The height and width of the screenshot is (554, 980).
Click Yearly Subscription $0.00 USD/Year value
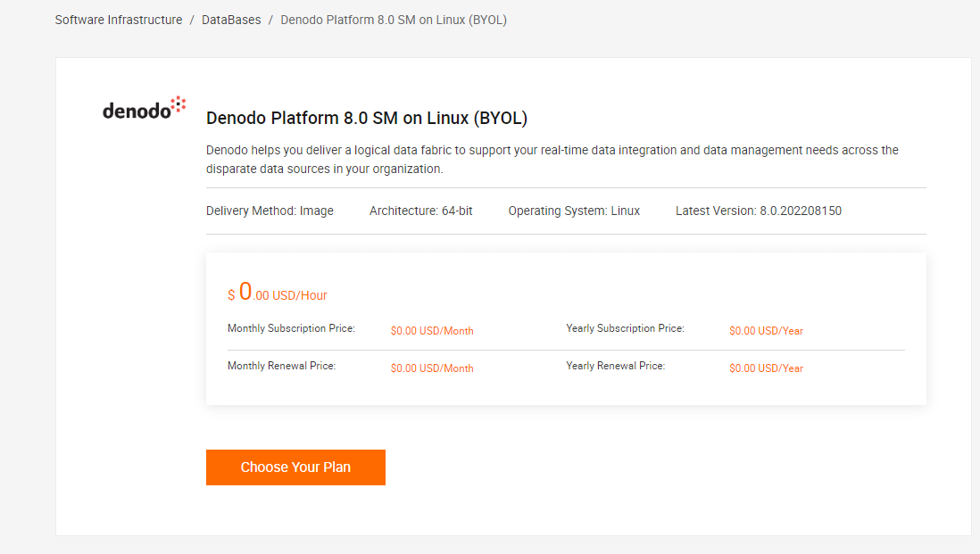(x=767, y=331)
